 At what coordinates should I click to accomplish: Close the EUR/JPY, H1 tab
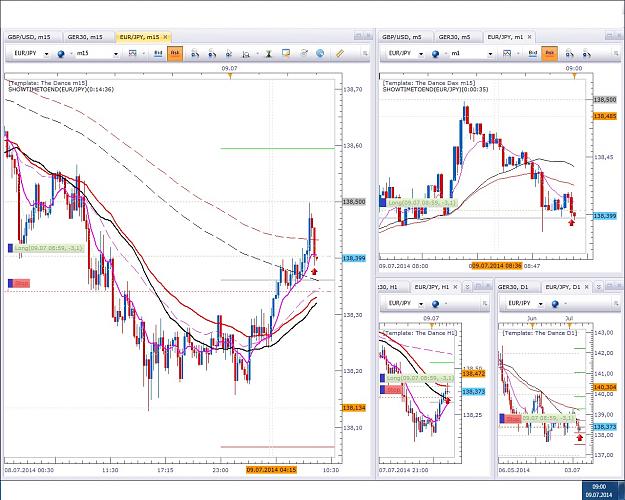click(x=455, y=287)
